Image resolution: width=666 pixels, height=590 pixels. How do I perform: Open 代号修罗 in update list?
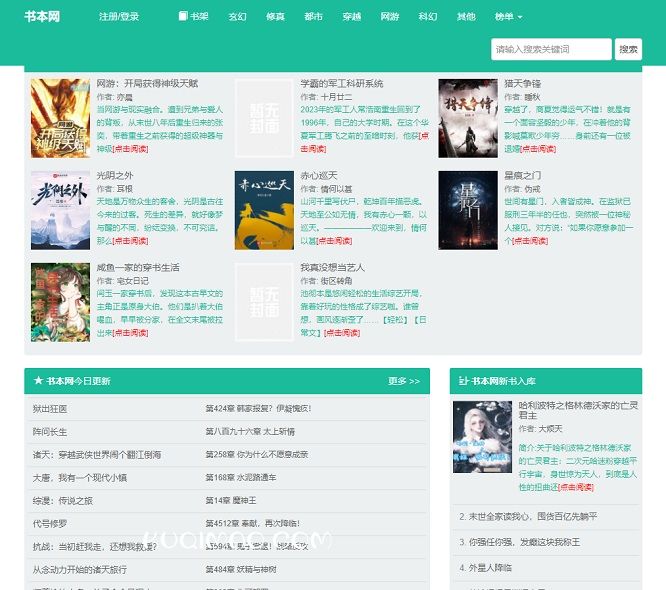pos(50,524)
